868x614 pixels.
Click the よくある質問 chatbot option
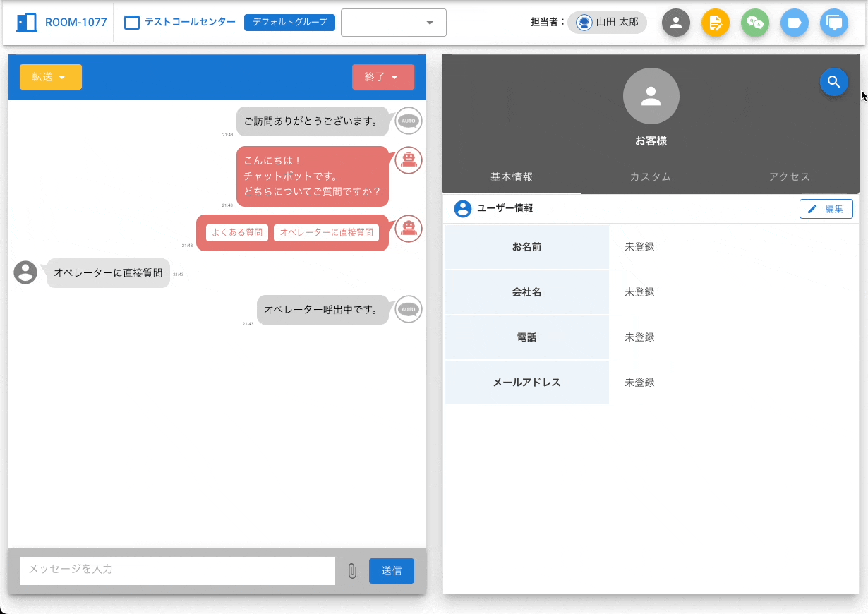[237, 232]
